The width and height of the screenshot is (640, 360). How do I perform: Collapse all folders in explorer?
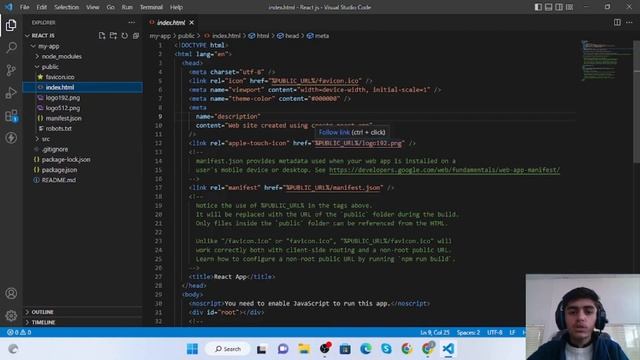click(136, 36)
